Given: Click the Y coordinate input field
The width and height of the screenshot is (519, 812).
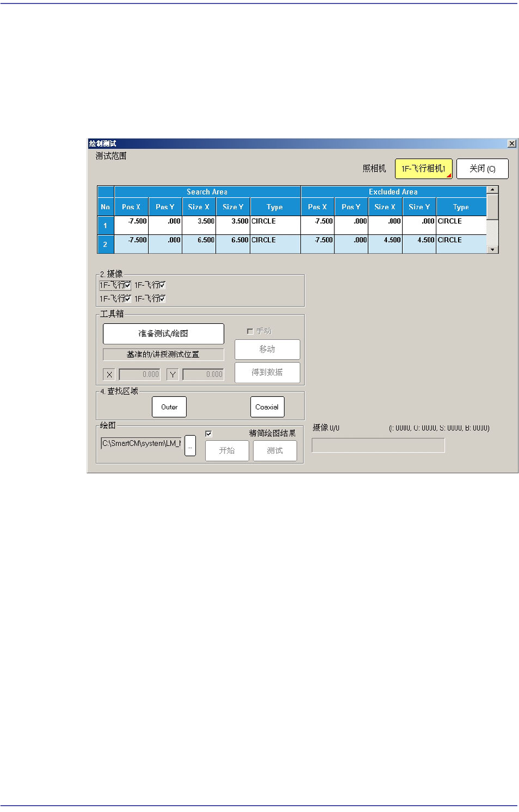Looking at the screenshot, I should click(x=203, y=374).
